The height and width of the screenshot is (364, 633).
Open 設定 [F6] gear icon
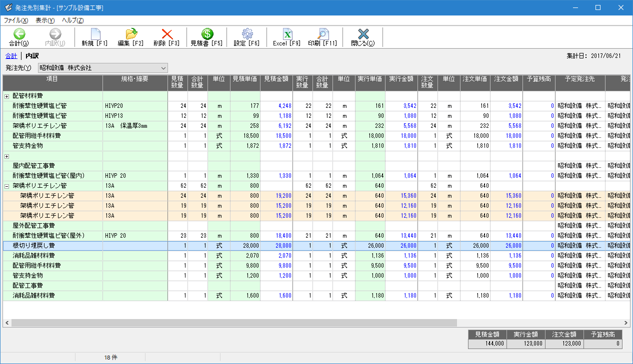[247, 34]
